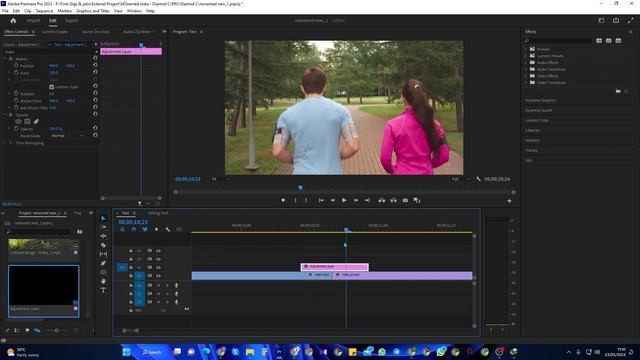Expand the Rotation property
This screenshot has height=360, width=640.
pyautogui.click(x=10, y=93)
